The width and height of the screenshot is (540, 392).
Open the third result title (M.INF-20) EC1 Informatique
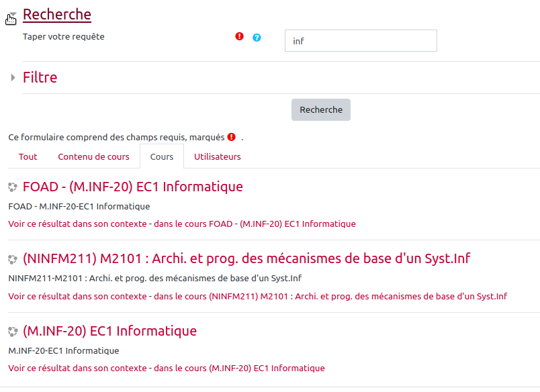tap(109, 332)
